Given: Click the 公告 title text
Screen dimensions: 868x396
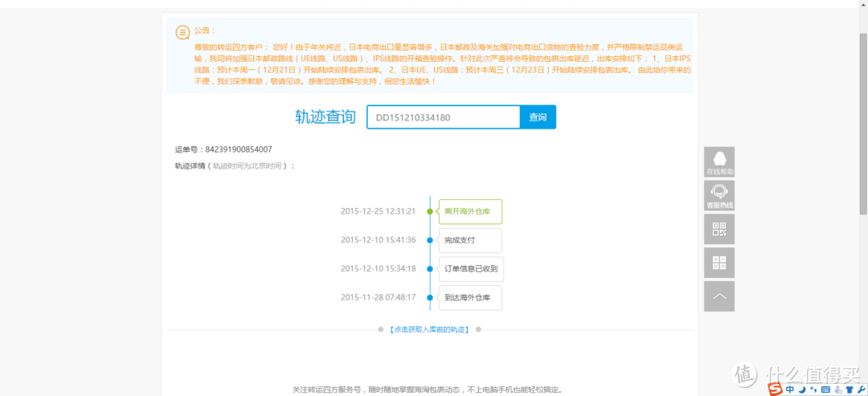Looking at the screenshot, I should coord(205,31).
